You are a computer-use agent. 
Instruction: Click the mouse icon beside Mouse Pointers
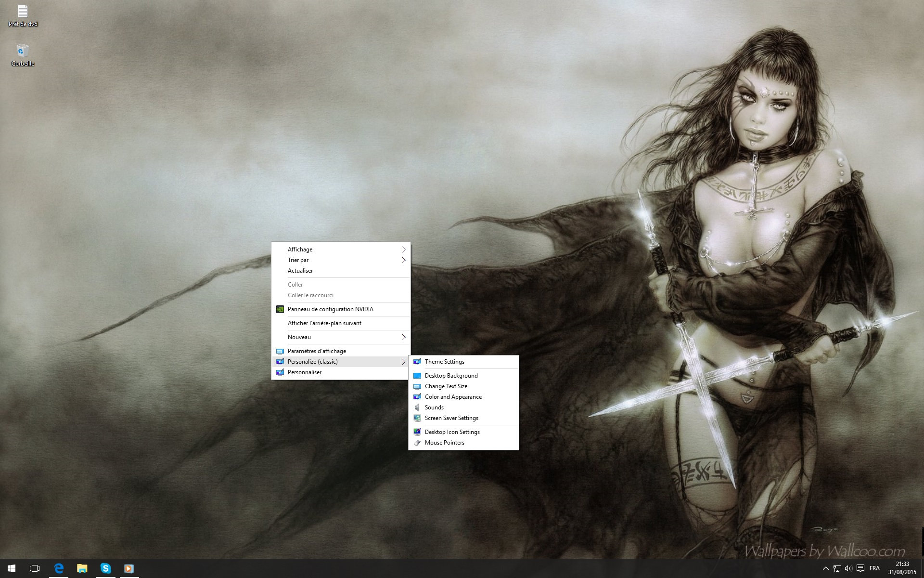click(417, 443)
